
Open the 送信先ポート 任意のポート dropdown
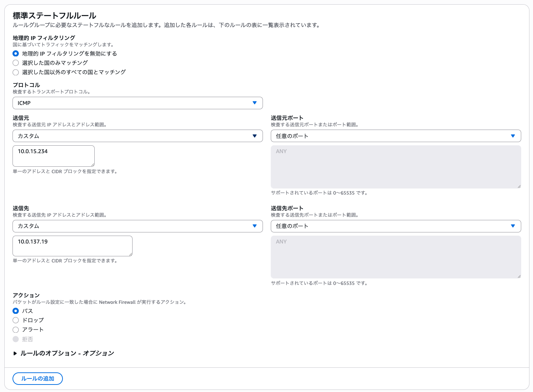pyautogui.click(x=395, y=226)
